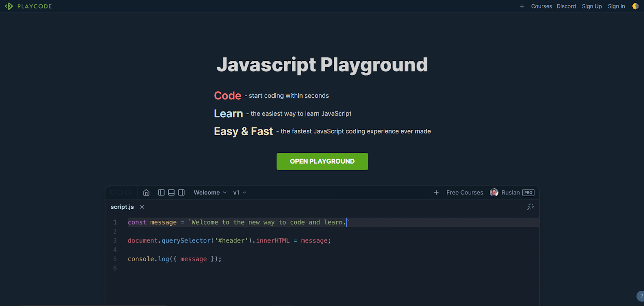
Task: Click 'start coding within seconds' text
Action: (x=289, y=96)
